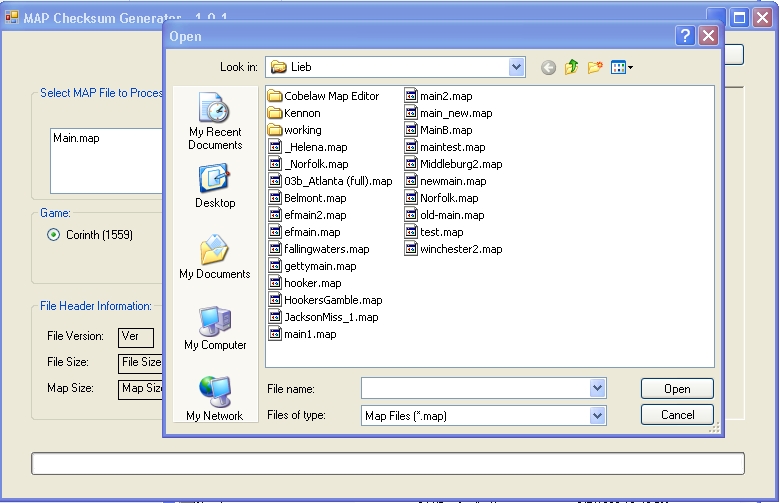Select file fallingwaters.map
This screenshot has width=780, height=503.
point(319,249)
